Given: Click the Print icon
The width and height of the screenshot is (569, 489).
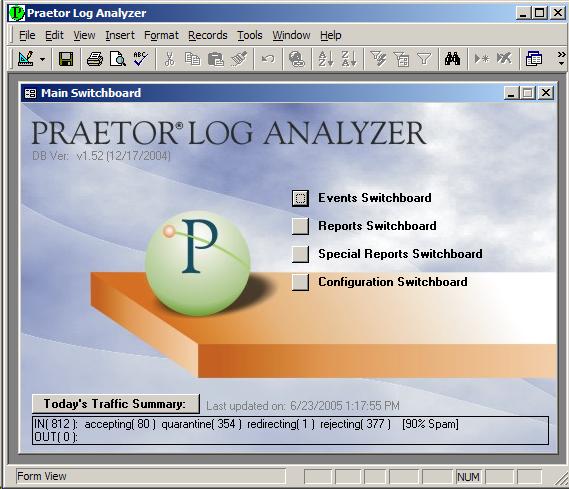Looking at the screenshot, I should pos(95,59).
